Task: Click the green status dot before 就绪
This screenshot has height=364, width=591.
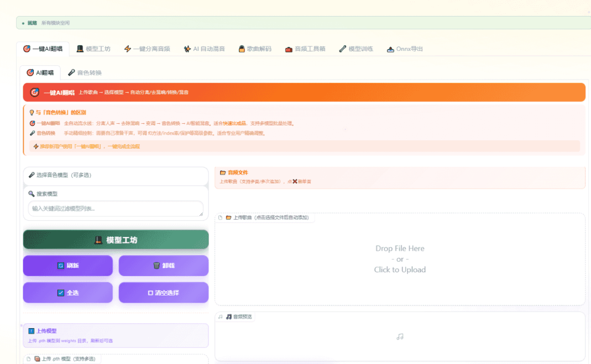Action: (x=23, y=23)
